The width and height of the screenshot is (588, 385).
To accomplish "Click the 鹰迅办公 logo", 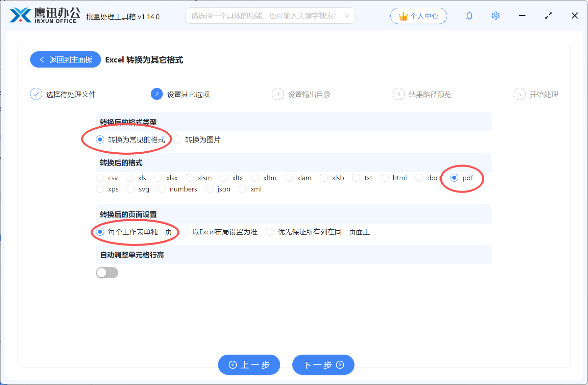I will point(43,15).
